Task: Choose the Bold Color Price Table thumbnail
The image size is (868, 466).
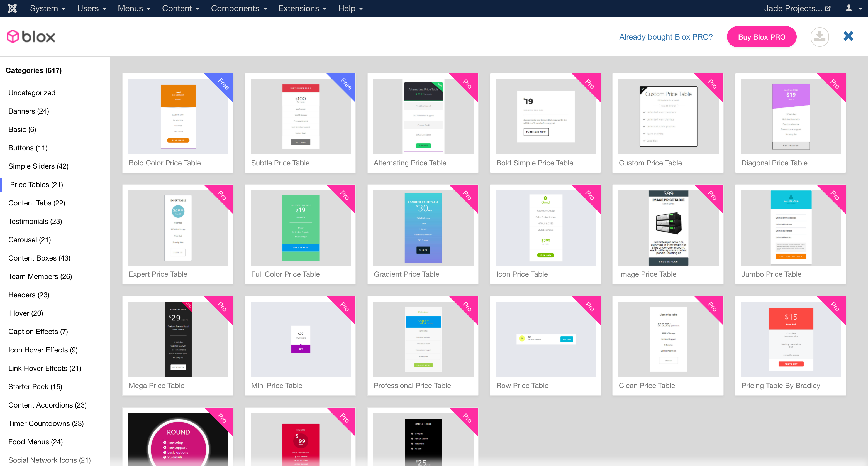Action: click(x=178, y=116)
